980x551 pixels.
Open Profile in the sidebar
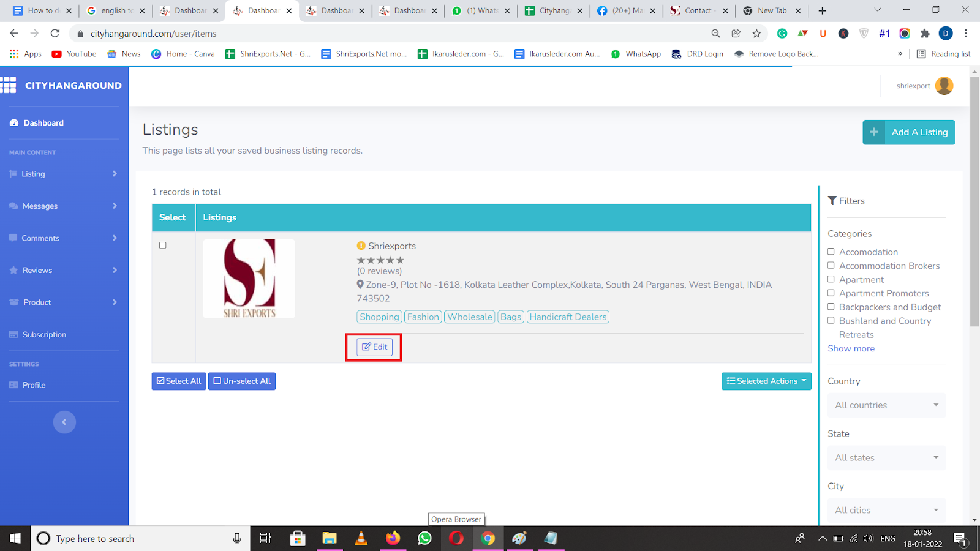(x=28, y=385)
